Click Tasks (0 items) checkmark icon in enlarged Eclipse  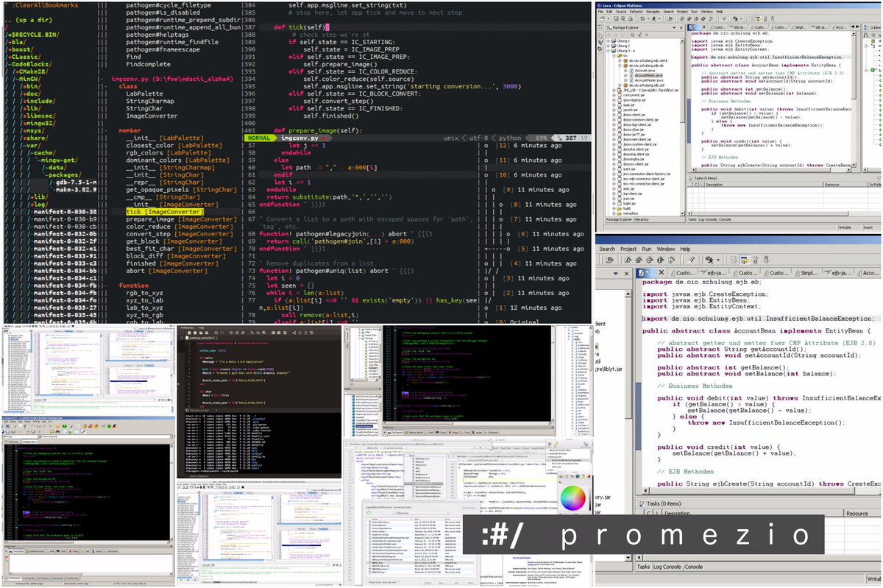coord(642,503)
